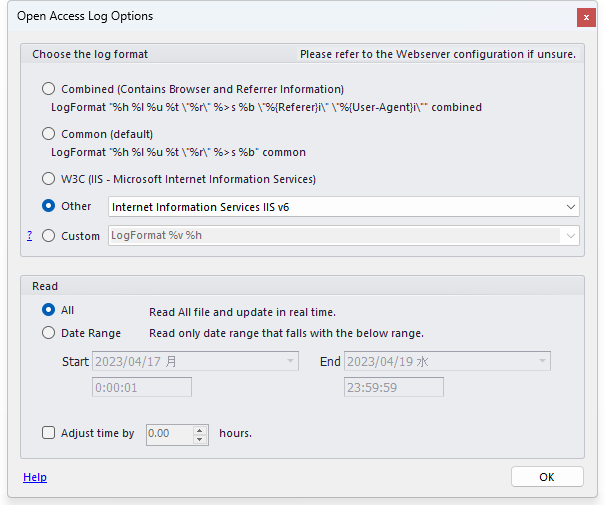Increase adjust hours with the up arrow

pyautogui.click(x=200, y=430)
